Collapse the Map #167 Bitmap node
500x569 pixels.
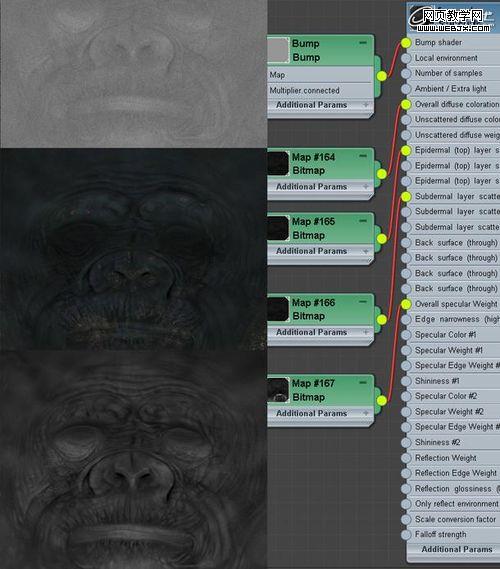click(362, 382)
